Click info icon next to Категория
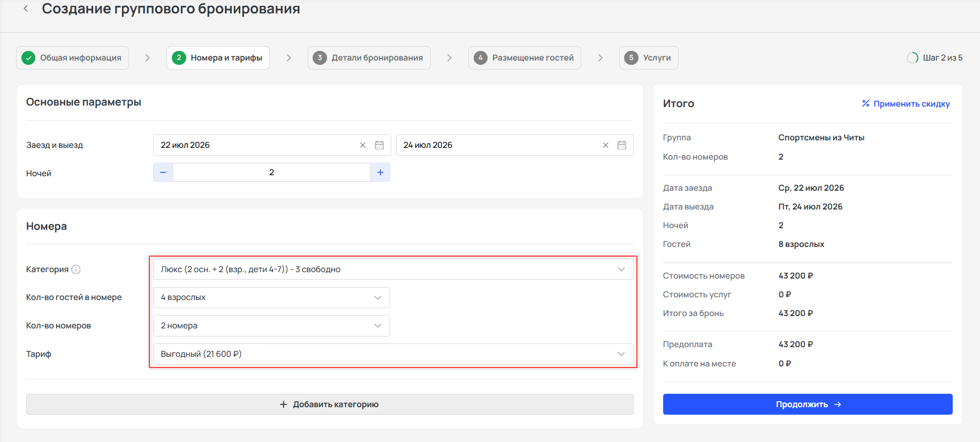This screenshot has width=980, height=442. [x=76, y=269]
